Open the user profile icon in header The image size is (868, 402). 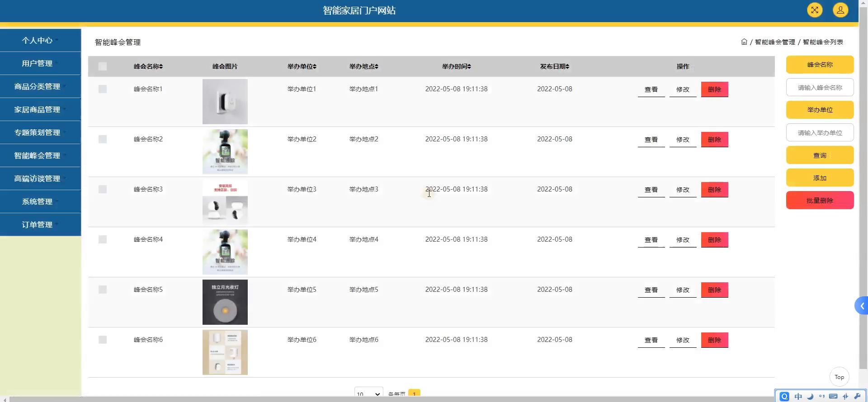tap(840, 10)
